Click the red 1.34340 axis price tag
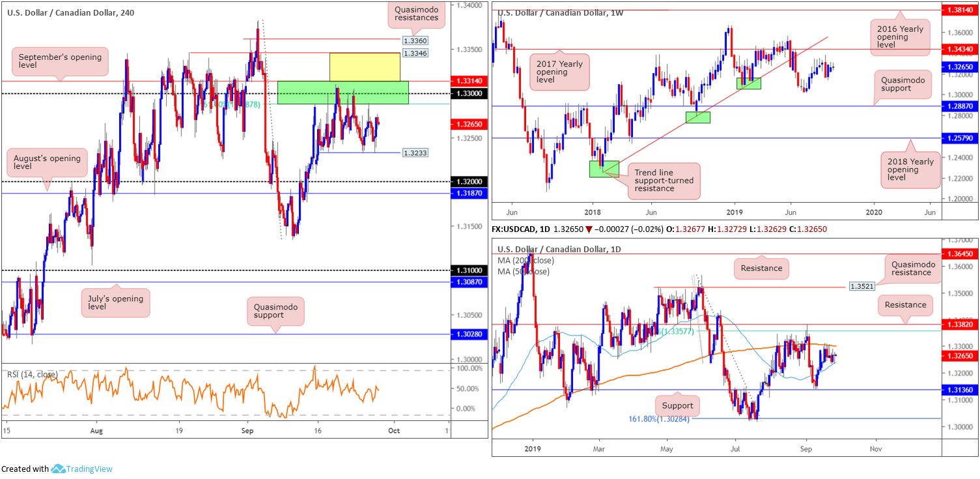 960,49
